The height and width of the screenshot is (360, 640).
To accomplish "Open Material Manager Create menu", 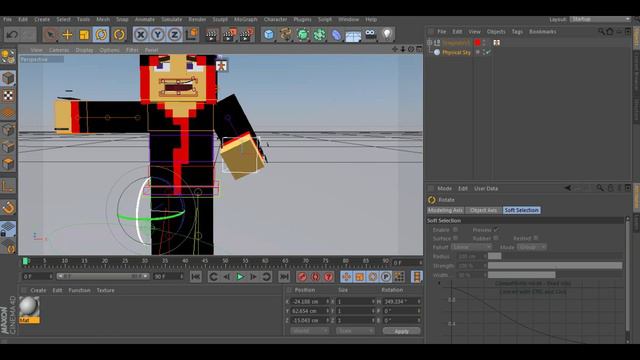I will [38, 290].
